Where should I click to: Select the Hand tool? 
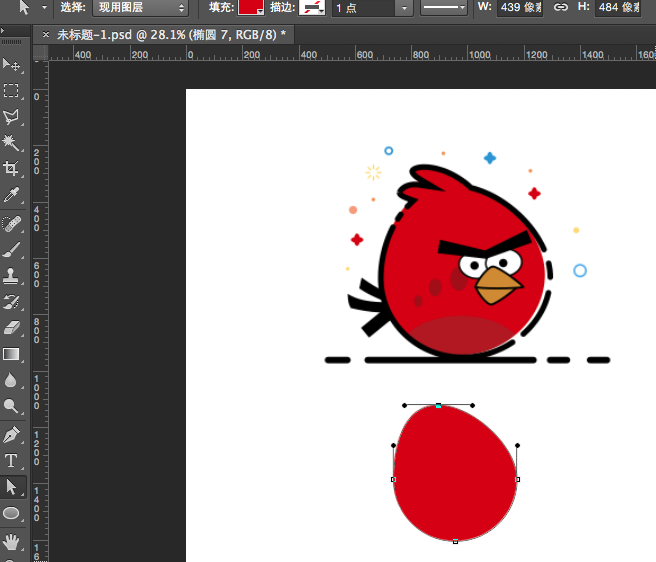tap(11, 542)
